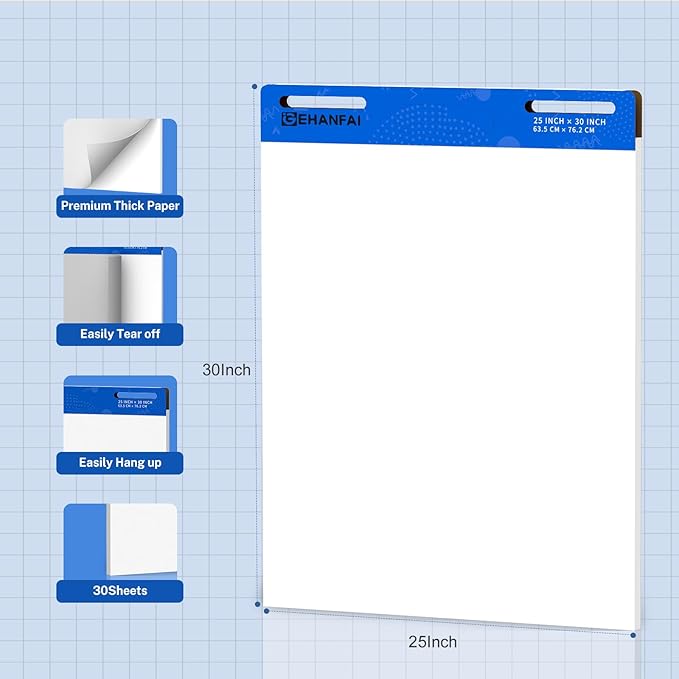The width and height of the screenshot is (679, 679).
Task: Click the blank white sheet of the easel pad
Action: tap(449, 385)
